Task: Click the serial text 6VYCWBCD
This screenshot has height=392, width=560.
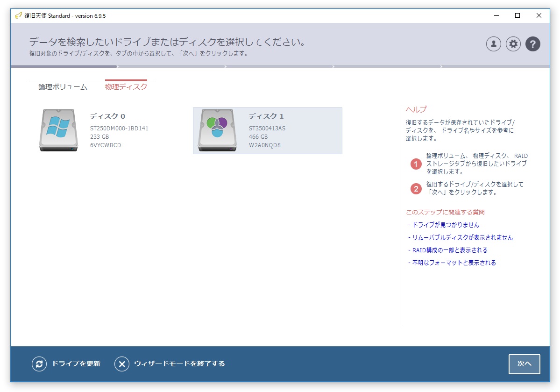Action: [106, 145]
